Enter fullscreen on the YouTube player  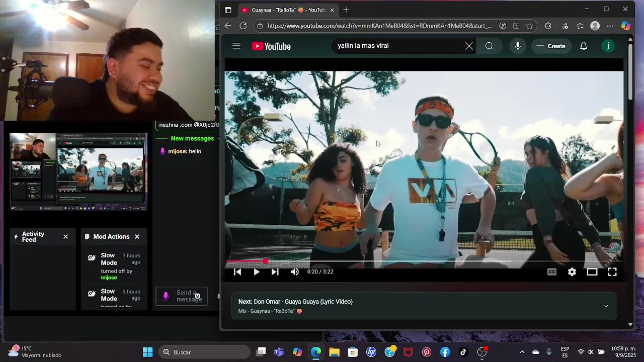612,271
